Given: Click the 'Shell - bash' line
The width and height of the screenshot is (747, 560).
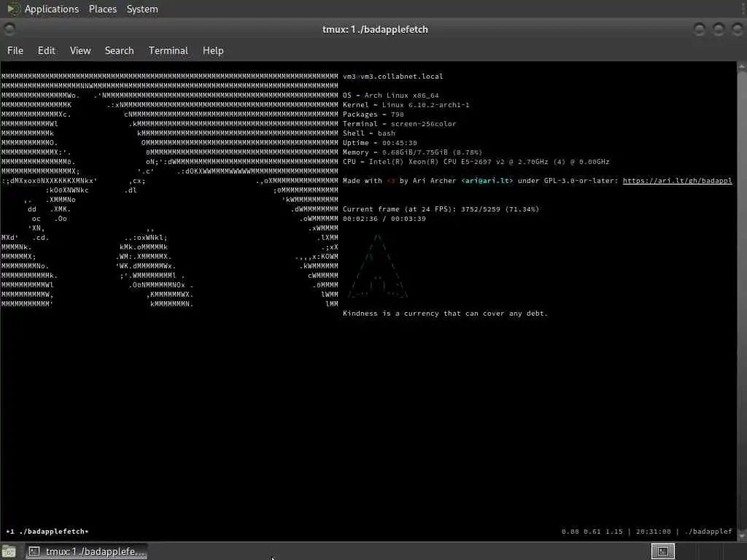Looking at the screenshot, I should 368,133.
